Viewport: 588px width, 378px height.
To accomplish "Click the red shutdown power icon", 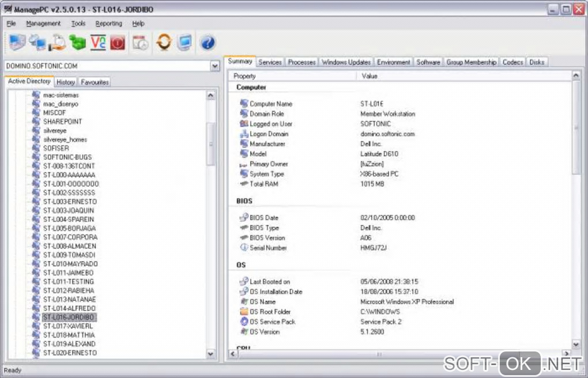I will point(118,43).
